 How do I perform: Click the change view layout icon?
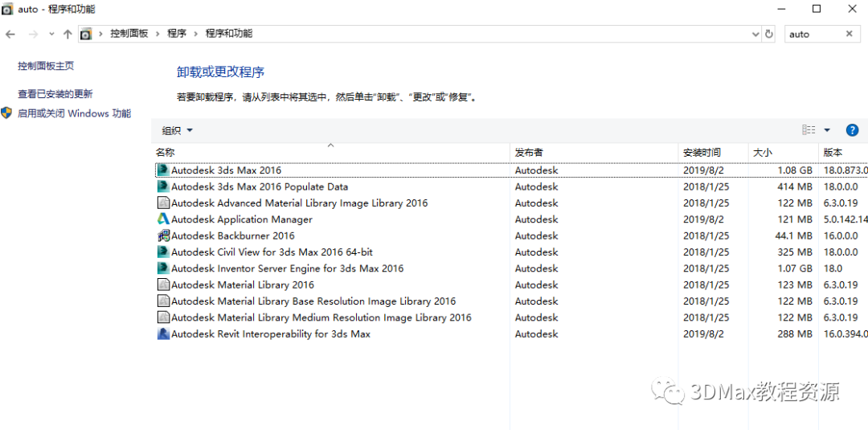809,130
